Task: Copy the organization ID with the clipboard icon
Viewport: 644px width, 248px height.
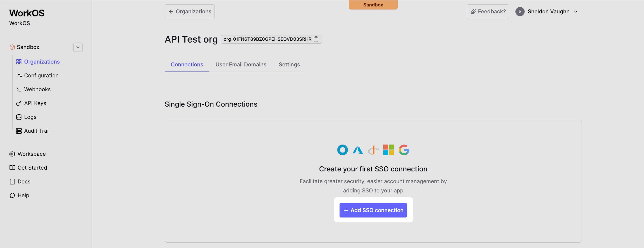Action: [x=316, y=39]
